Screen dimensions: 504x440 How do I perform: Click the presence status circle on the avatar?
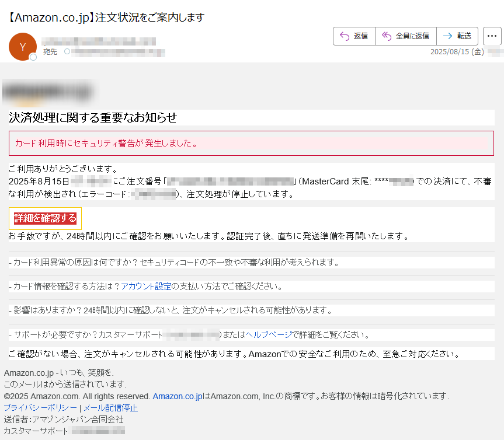coord(33,57)
